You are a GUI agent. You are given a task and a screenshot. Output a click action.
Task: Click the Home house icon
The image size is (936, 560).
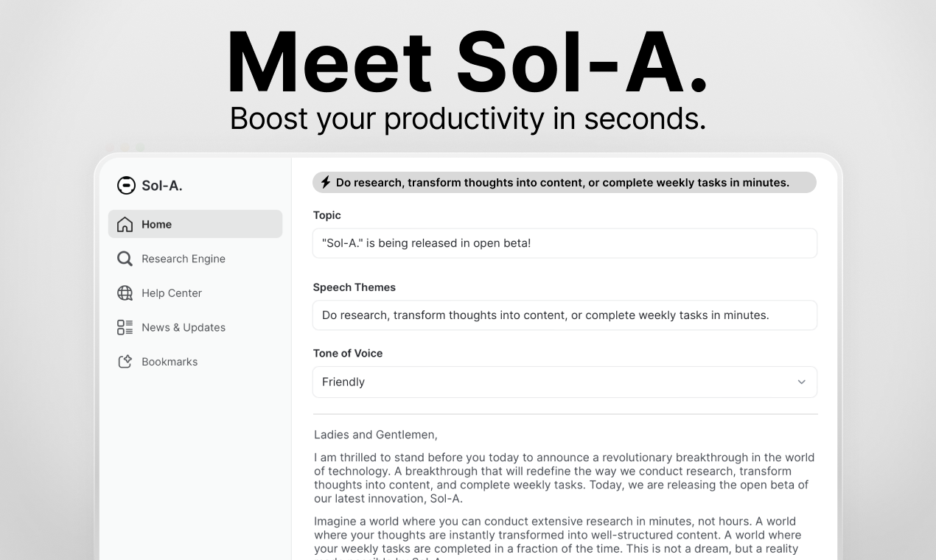pos(125,225)
